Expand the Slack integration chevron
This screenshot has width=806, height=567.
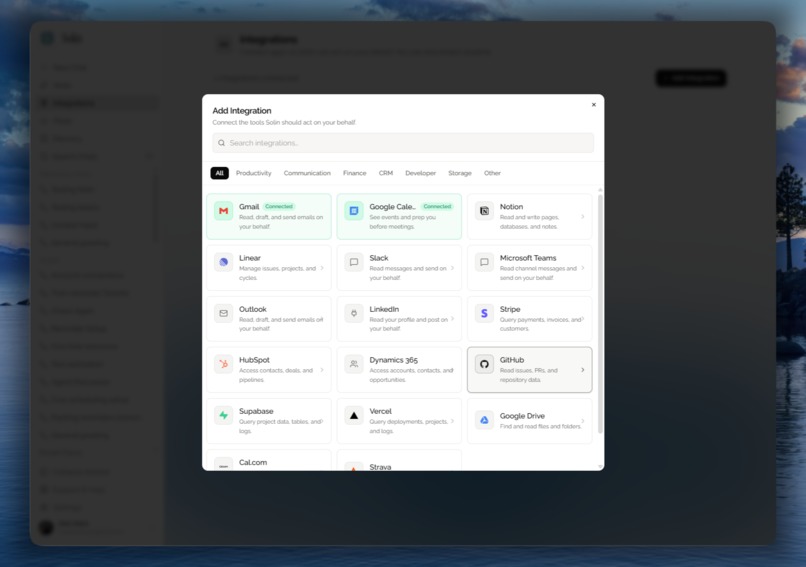tap(452, 268)
